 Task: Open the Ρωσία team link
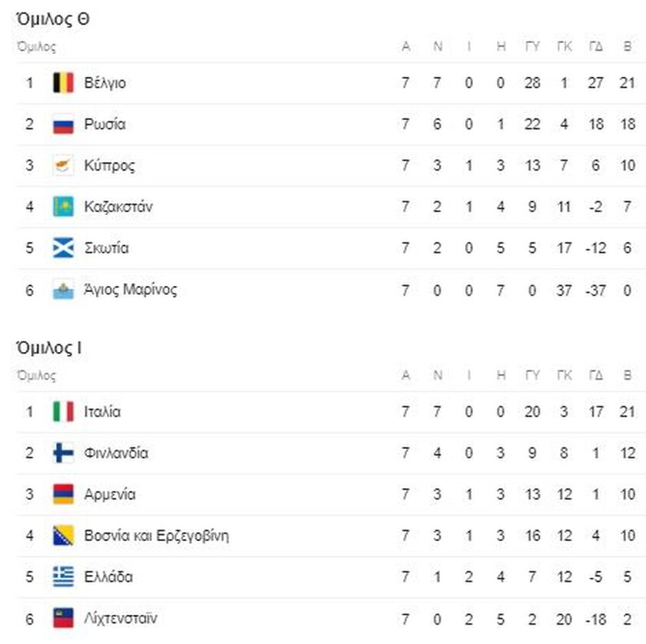click(105, 124)
